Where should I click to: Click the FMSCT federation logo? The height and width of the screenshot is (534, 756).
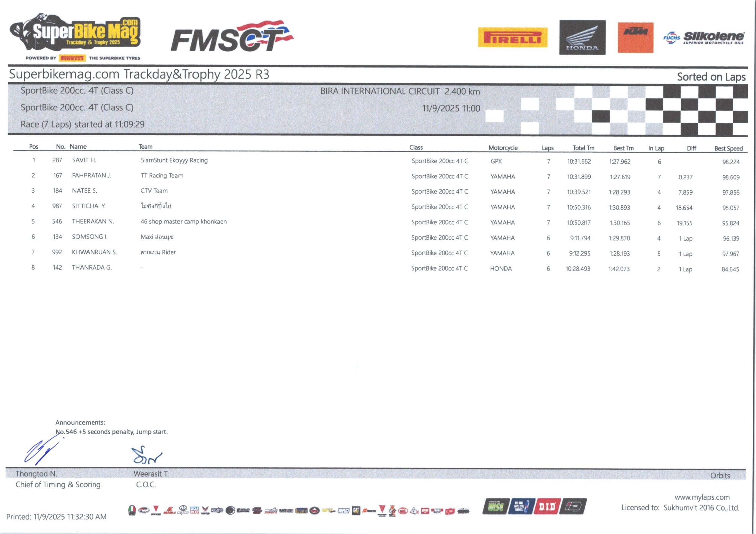(232, 37)
